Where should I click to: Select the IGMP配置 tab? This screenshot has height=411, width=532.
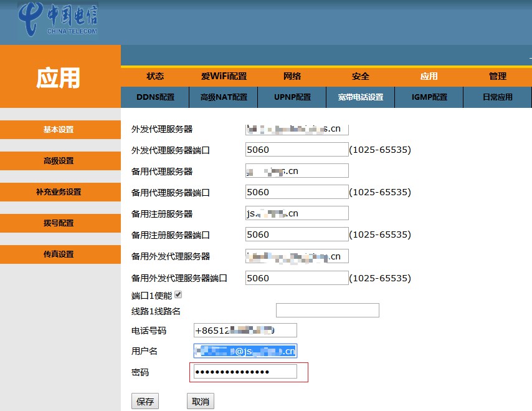tap(429, 97)
